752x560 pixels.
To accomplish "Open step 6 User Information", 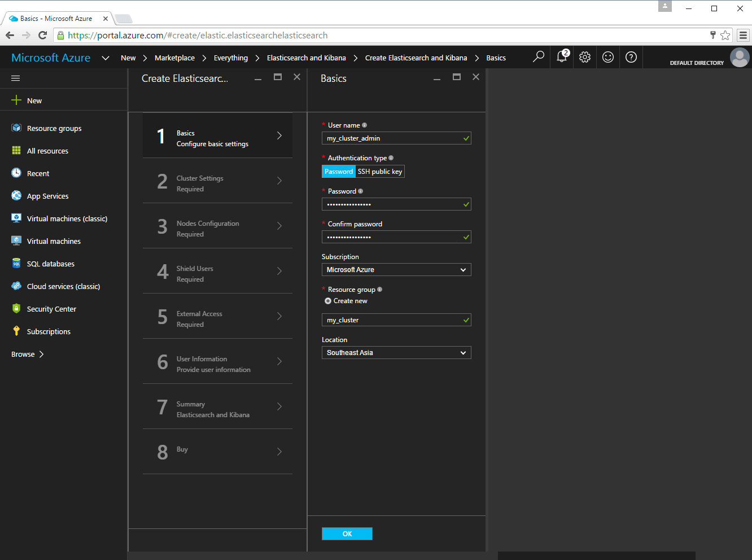I will point(217,361).
